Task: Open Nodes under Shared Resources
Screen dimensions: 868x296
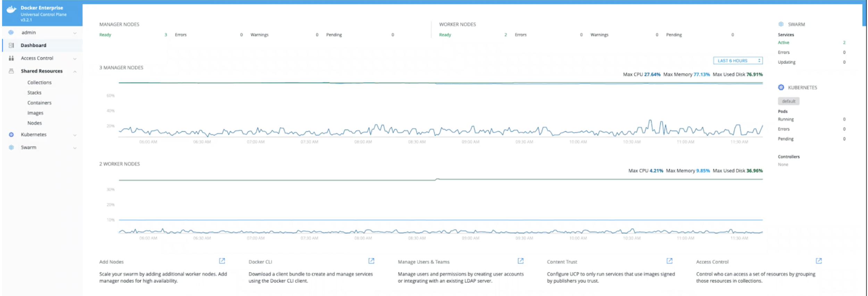Action: (34, 123)
